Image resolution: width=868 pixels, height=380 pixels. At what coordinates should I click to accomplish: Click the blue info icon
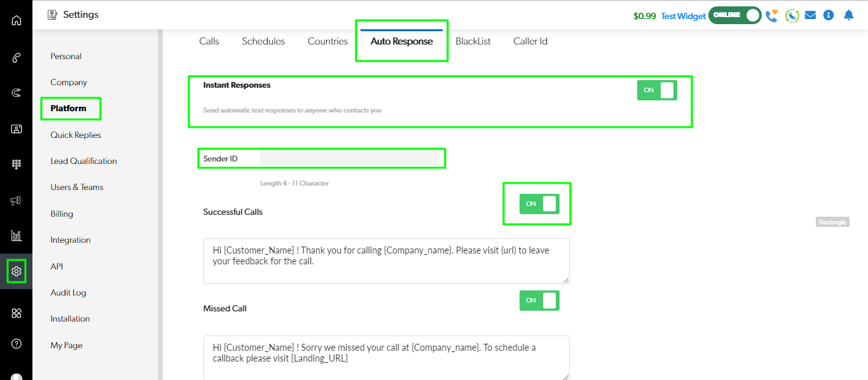coord(828,15)
